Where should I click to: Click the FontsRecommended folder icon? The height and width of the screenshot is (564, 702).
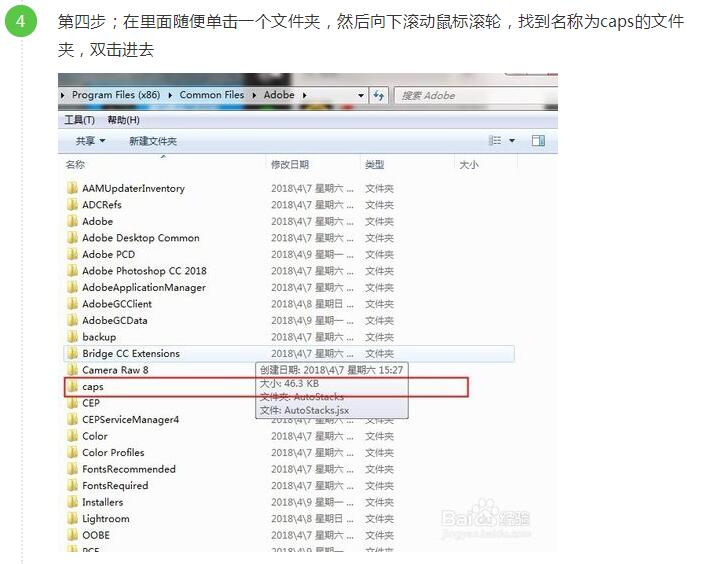pos(73,469)
